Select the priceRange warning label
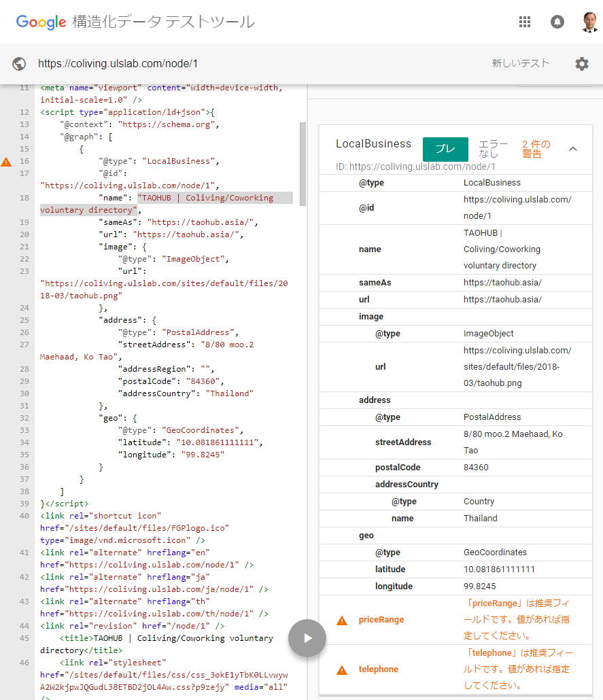Image resolution: width=603 pixels, height=700 pixels. (381, 620)
